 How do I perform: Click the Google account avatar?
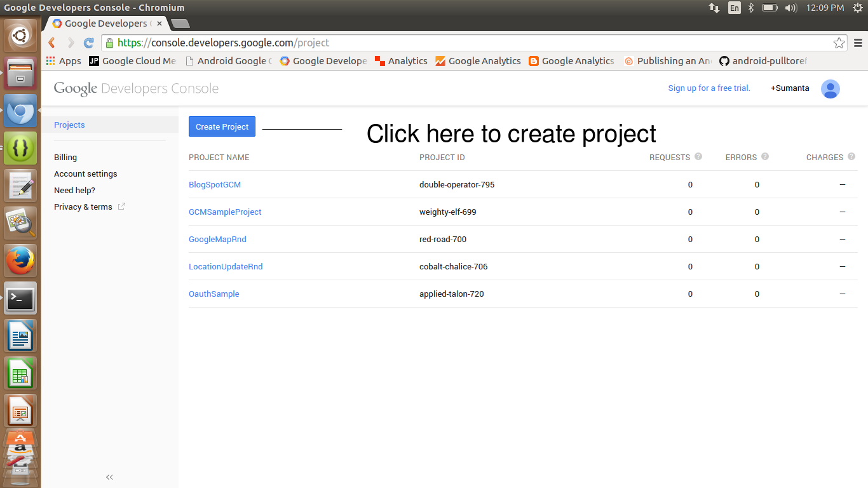[831, 88]
